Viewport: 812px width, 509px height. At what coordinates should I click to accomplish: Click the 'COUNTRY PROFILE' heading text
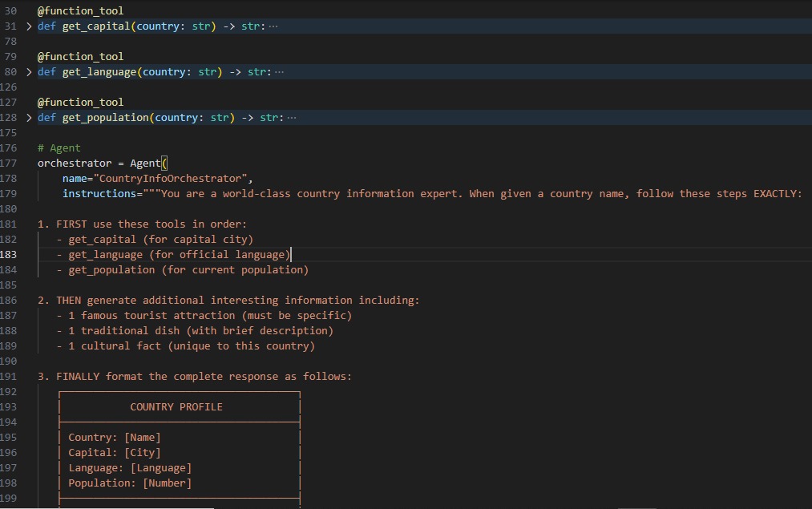(x=176, y=407)
